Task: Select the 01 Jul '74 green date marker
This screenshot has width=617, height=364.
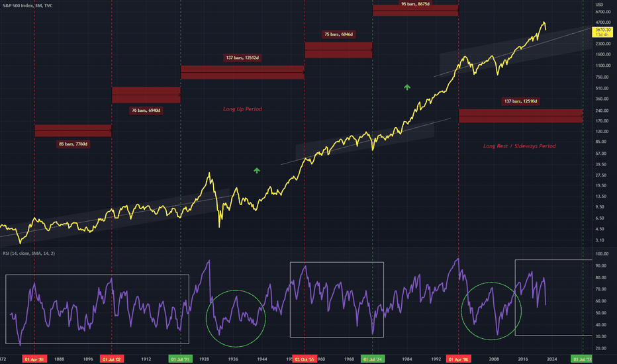Action: coord(373,359)
